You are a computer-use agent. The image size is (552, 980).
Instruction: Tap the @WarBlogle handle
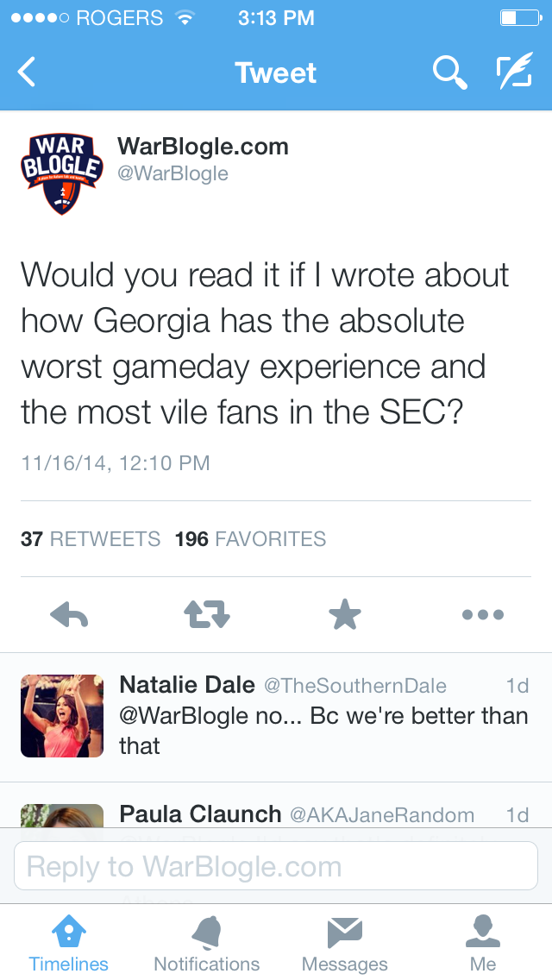(172, 173)
